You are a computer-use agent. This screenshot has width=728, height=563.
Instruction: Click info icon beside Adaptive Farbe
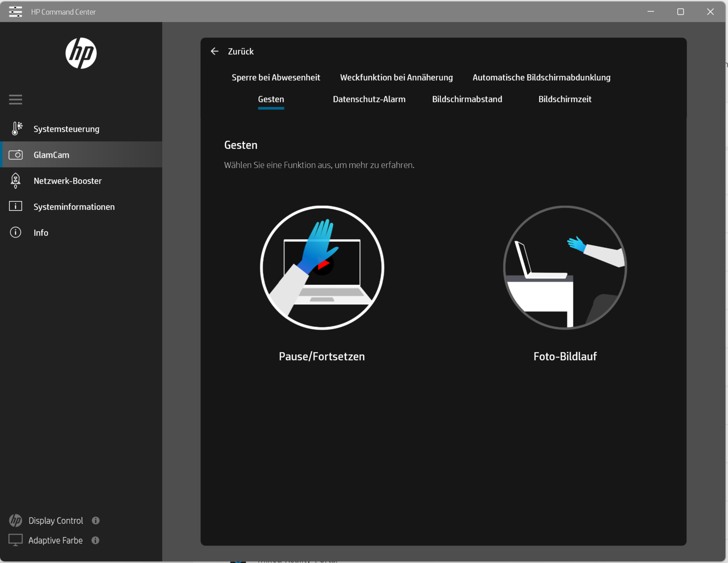coord(95,540)
